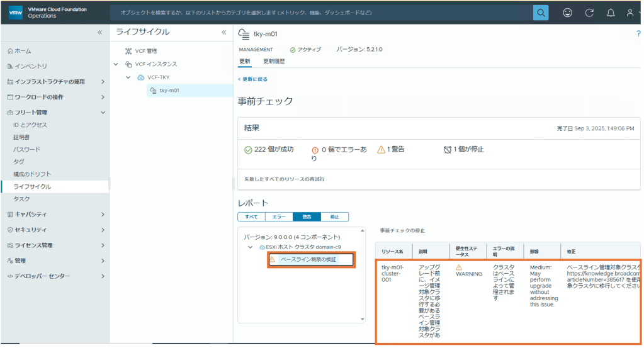Open パスワード page

click(x=26, y=149)
